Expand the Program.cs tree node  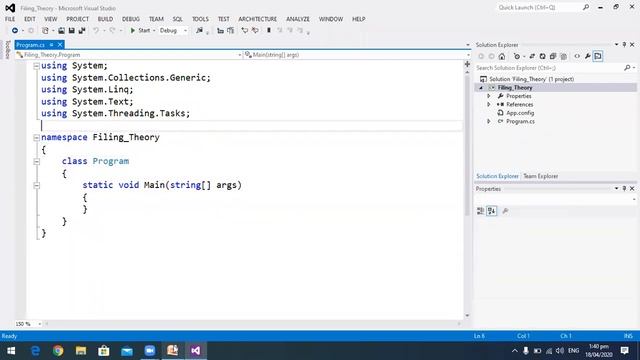(x=489, y=122)
